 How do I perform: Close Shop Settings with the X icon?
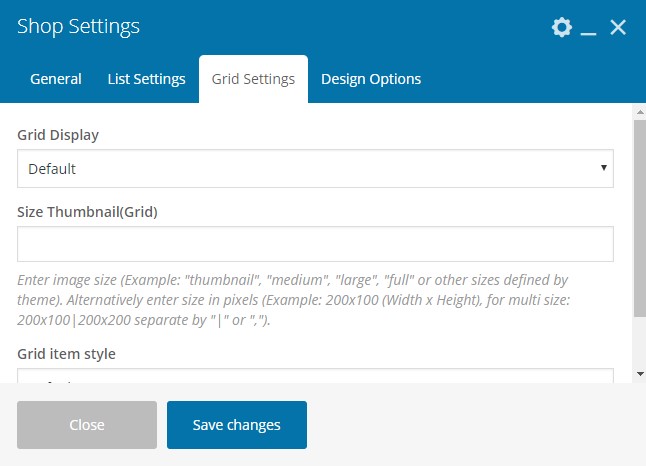click(618, 28)
